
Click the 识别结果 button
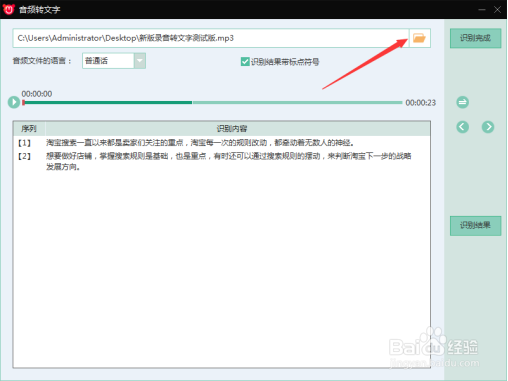click(x=475, y=226)
